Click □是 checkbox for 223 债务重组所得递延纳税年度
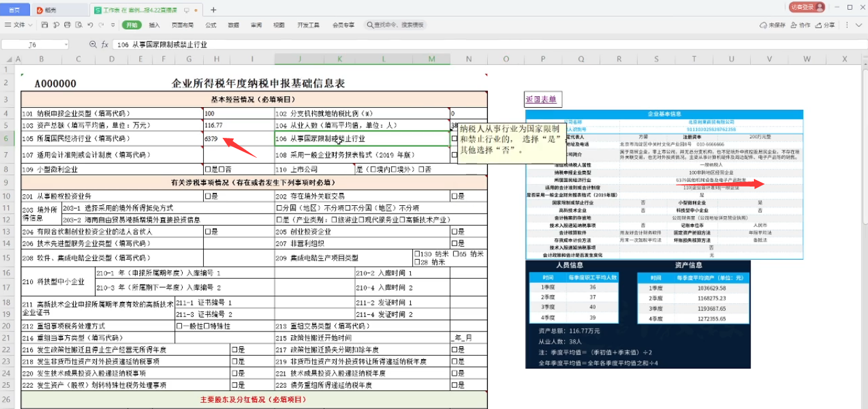 [x=469, y=385]
